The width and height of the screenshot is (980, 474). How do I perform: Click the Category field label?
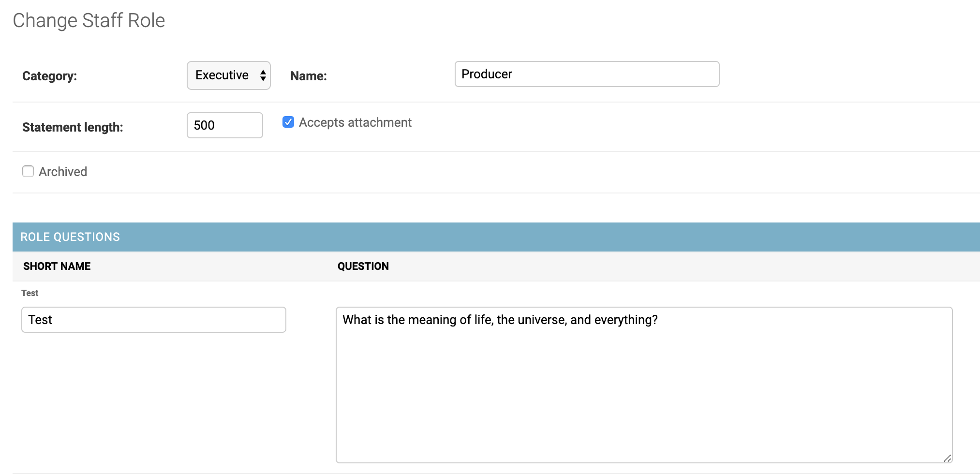(x=49, y=76)
